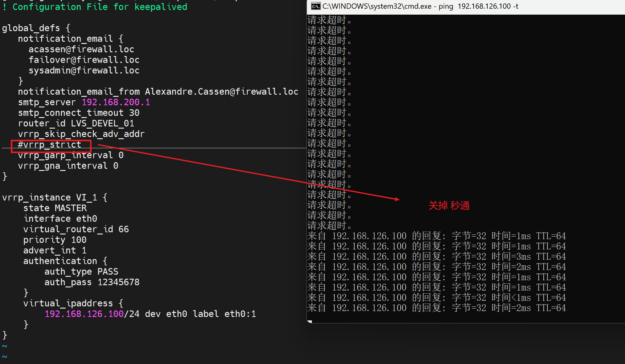This screenshot has height=364, width=625.
Task: Click the green configuration file comment header
Action: pos(95,7)
